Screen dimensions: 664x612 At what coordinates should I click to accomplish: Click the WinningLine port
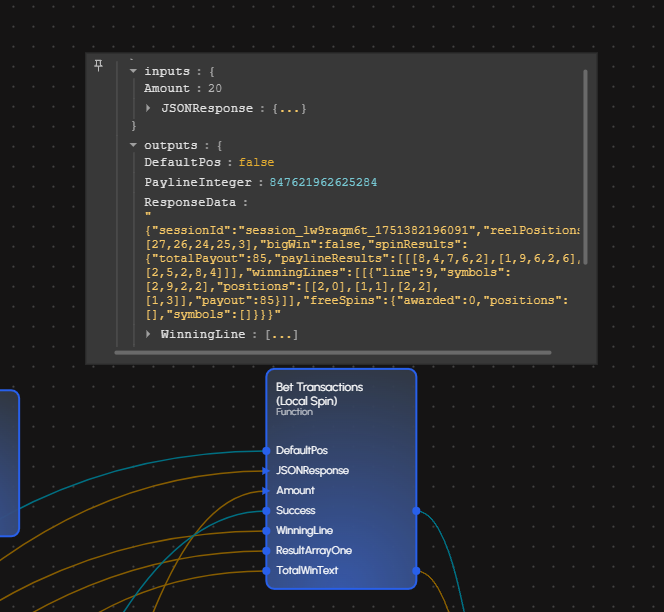[x=266, y=531]
